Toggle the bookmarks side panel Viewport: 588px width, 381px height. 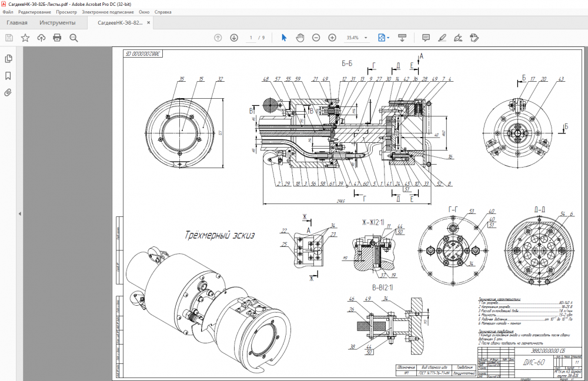click(x=9, y=76)
